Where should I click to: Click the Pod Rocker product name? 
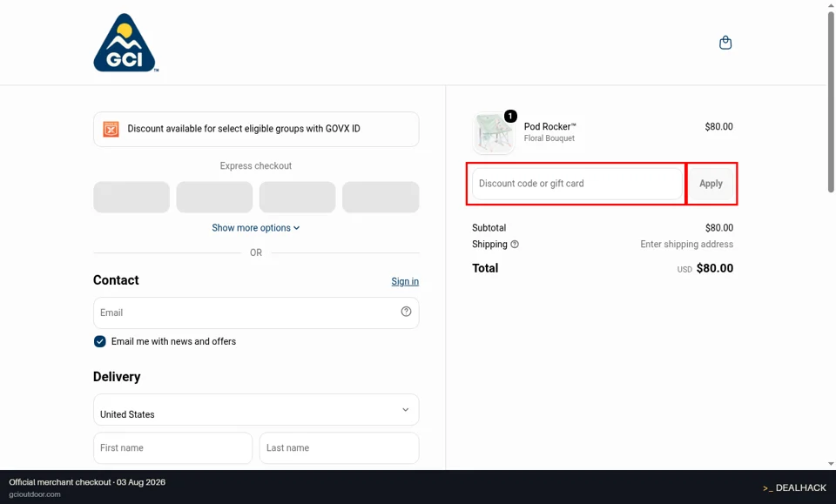(x=549, y=126)
